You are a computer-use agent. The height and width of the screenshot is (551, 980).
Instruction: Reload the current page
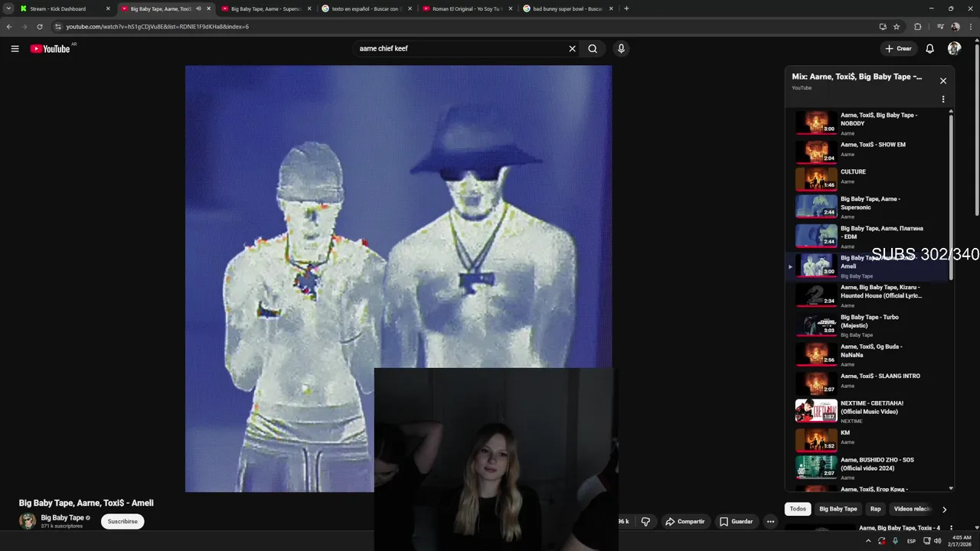pos(40,27)
